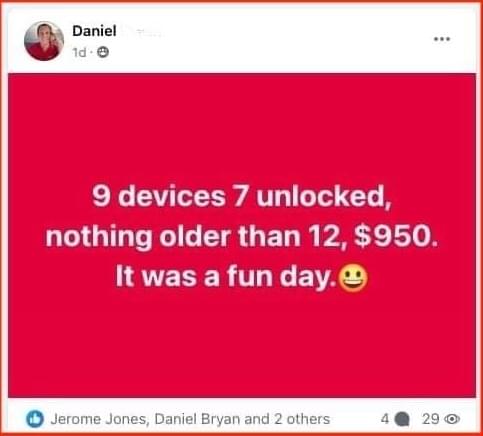
Task: Open the three-dot post options menu
Action: click(442, 39)
